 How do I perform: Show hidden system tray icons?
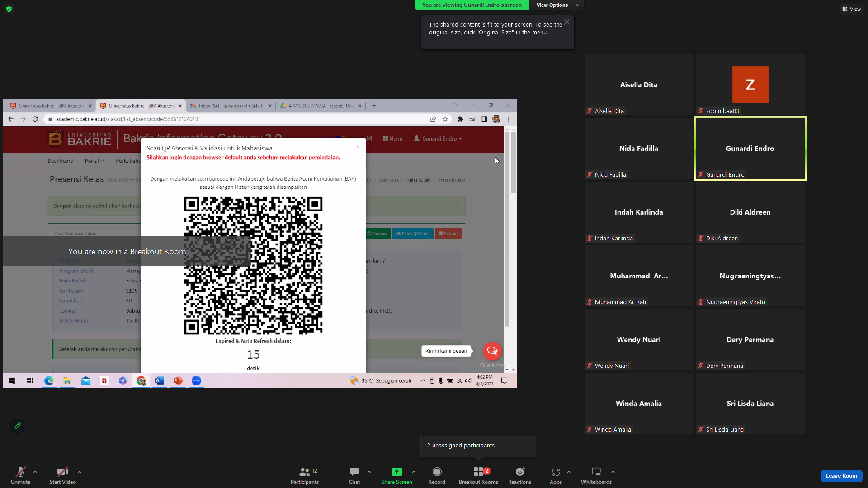423,381
